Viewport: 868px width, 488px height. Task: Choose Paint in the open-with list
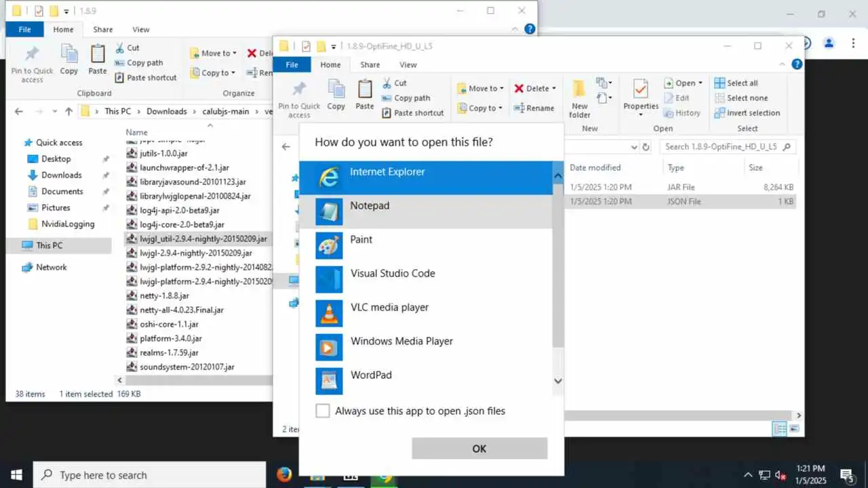(426, 245)
